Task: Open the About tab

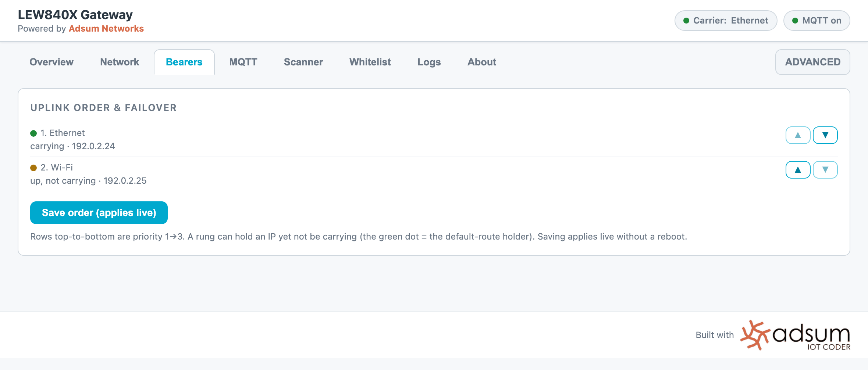Action: pos(482,62)
